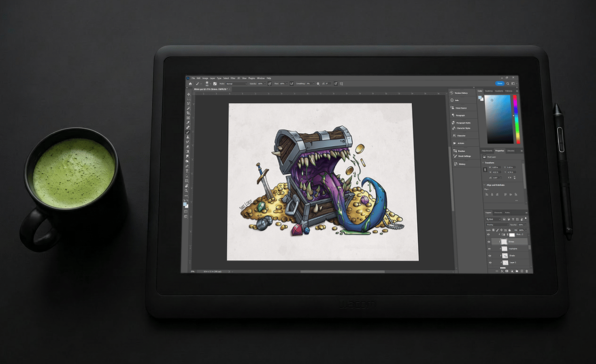Hide the Shade layer
This screenshot has width=596, height=364.
tap(489, 256)
